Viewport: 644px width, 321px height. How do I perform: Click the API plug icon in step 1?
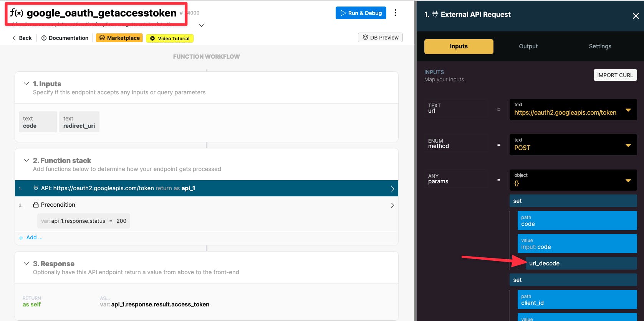click(x=36, y=188)
